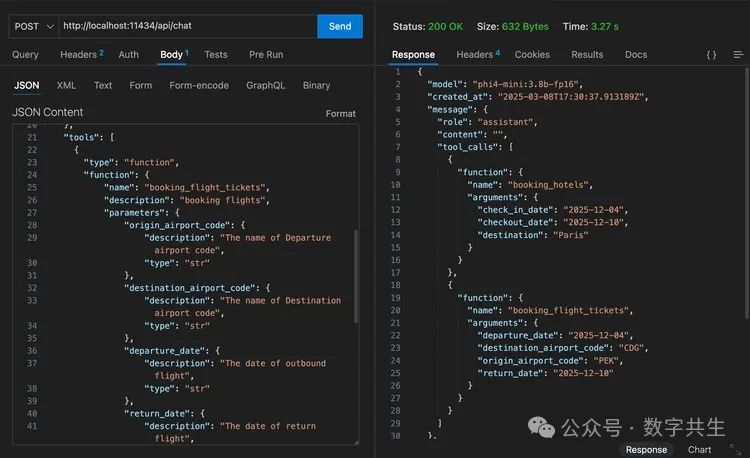
Task: Select the GraphQL body type
Action: click(265, 86)
